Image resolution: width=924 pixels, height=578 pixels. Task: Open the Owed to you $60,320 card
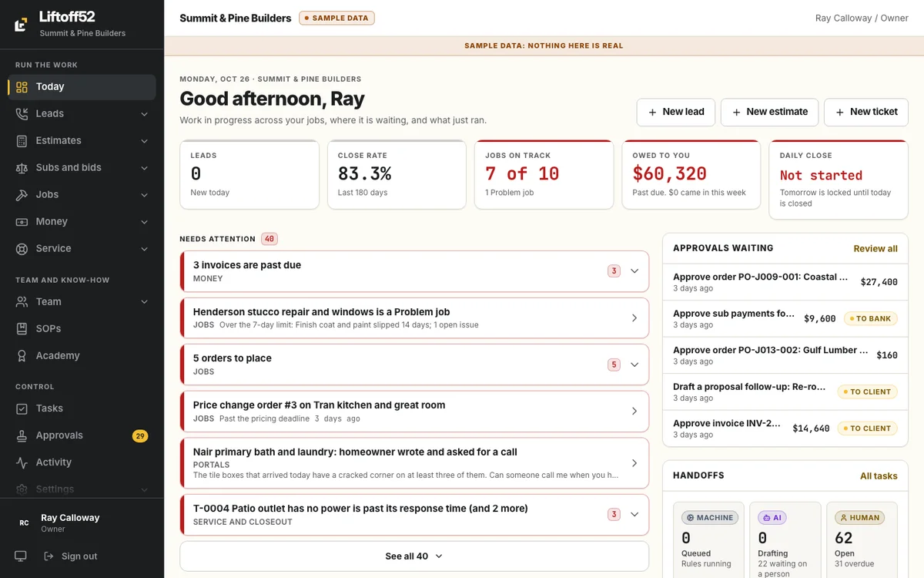point(691,175)
